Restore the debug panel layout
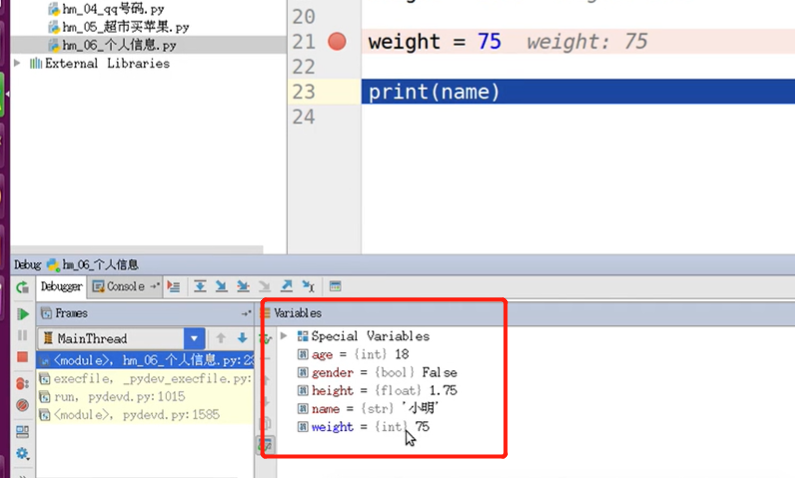 click(23, 431)
